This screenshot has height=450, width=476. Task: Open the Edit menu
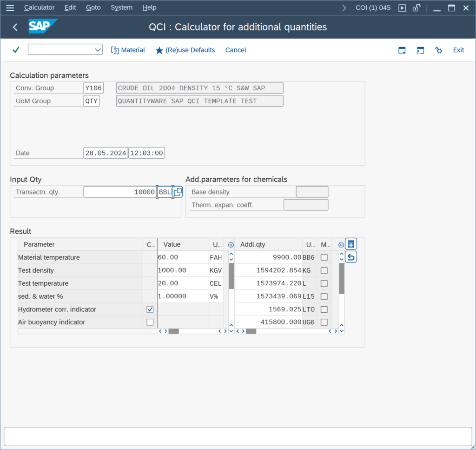click(x=70, y=7)
